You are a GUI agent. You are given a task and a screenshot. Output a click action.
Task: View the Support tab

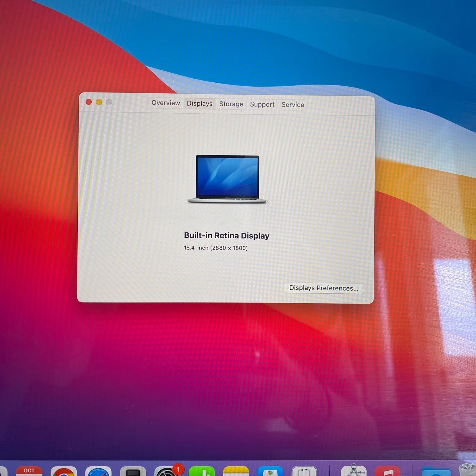(x=262, y=104)
